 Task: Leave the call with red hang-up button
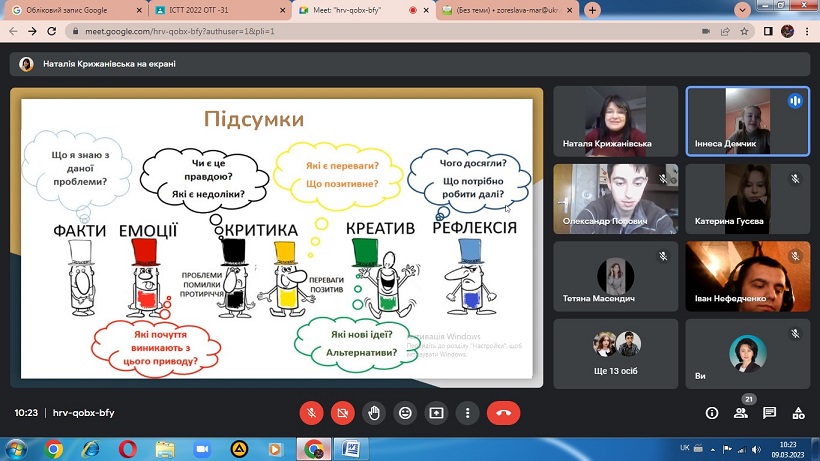(503, 413)
